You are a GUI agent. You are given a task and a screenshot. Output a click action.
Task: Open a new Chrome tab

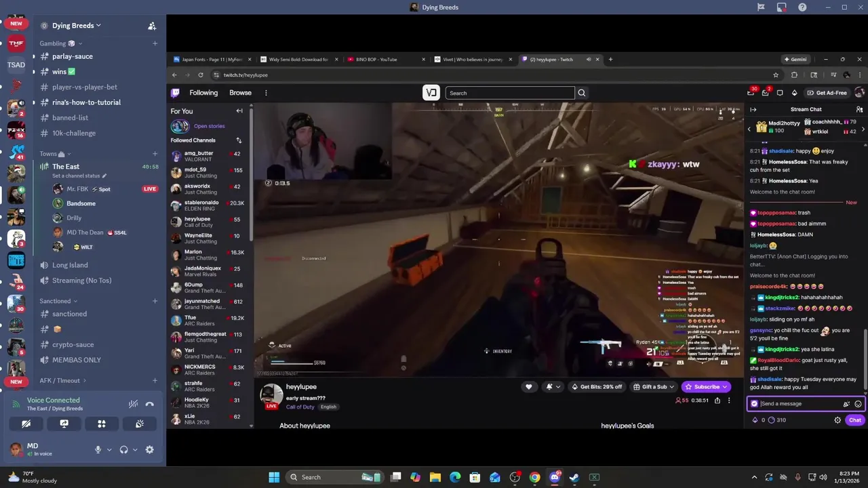(x=610, y=59)
